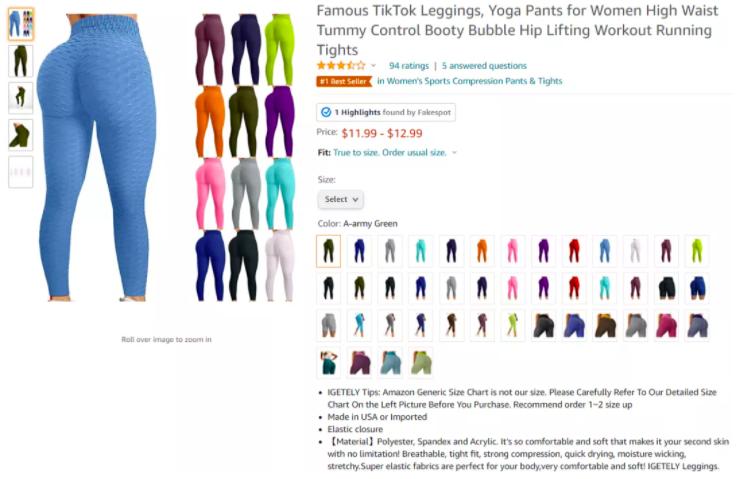Image resolution: width=738 pixels, height=479 pixels.
Task: Expand the star rating breakdown arrow
Action: coord(373,66)
